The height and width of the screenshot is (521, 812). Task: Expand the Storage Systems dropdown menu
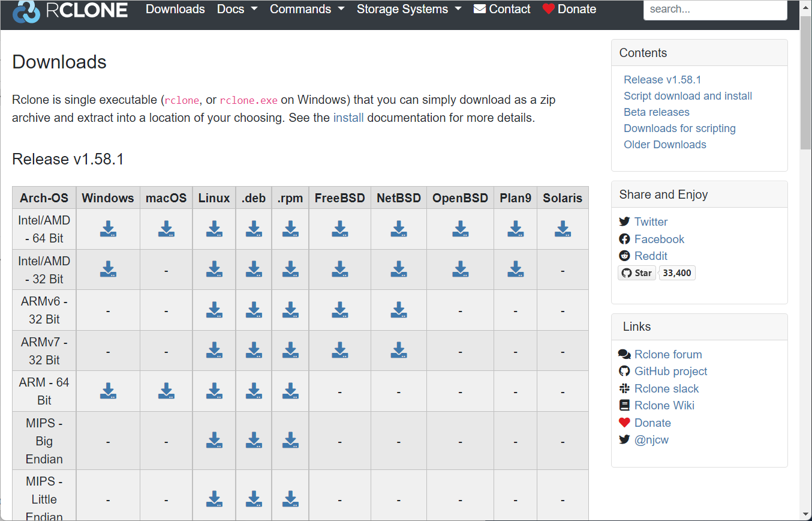click(409, 9)
